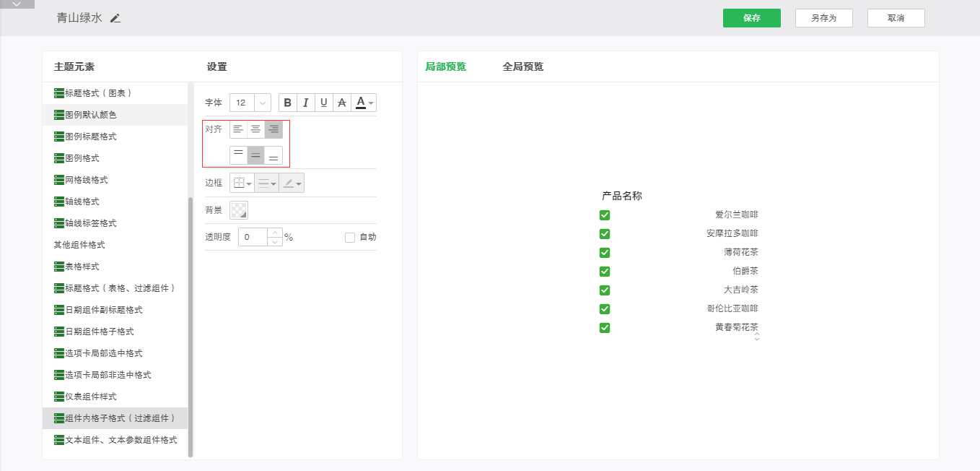Enable the 自动 transparency checkbox
The image size is (980, 471).
[x=350, y=237]
